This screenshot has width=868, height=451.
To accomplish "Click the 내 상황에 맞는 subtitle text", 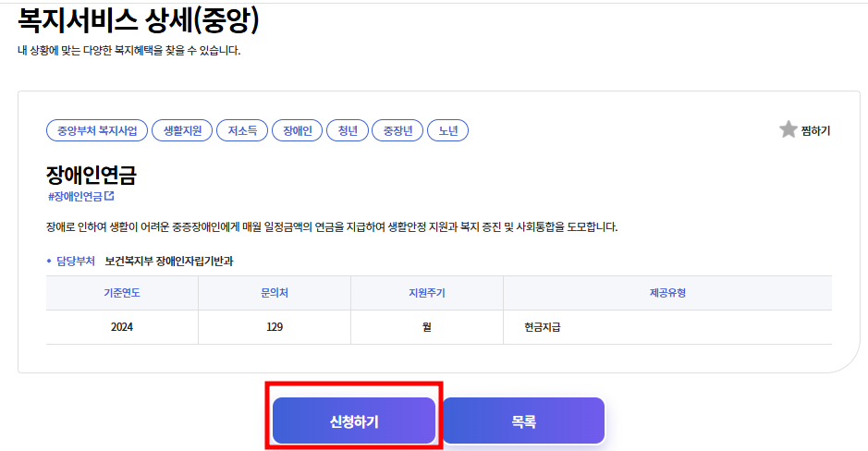I will click(129, 50).
